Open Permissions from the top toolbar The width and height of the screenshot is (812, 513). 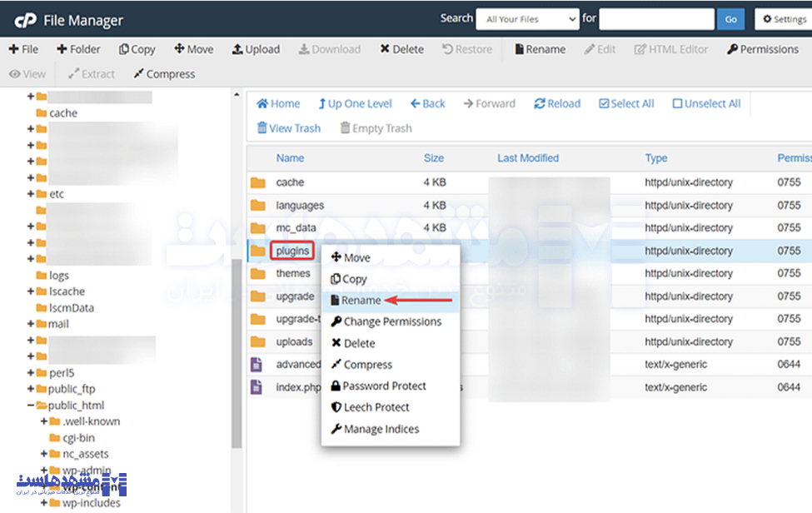coord(732,49)
